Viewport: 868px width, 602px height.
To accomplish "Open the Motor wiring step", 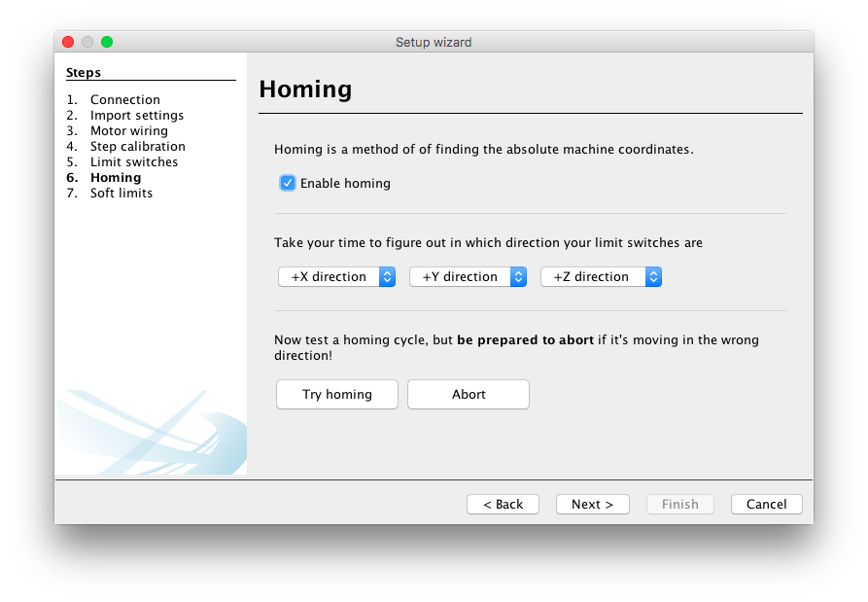I will [128, 130].
